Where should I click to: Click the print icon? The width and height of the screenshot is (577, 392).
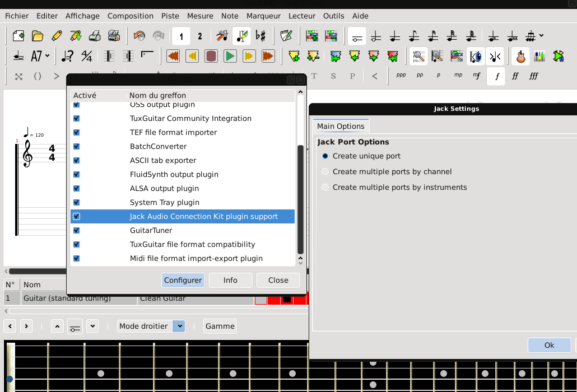pyautogui.click(x=95, y=36)
